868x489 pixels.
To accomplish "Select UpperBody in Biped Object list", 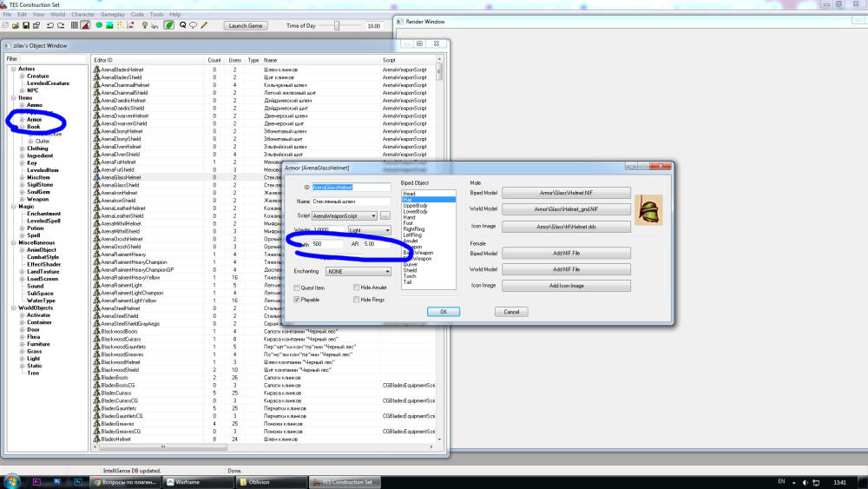I will click(x=415, y=206).
